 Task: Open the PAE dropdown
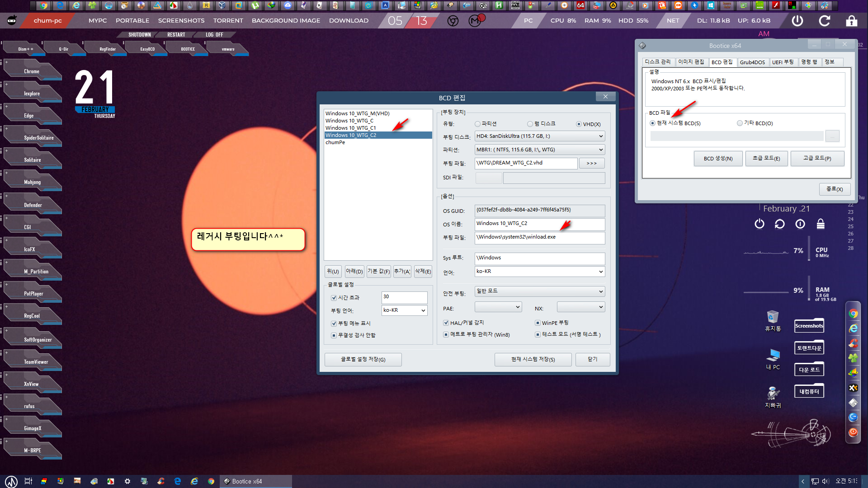[x=498, y=307]
